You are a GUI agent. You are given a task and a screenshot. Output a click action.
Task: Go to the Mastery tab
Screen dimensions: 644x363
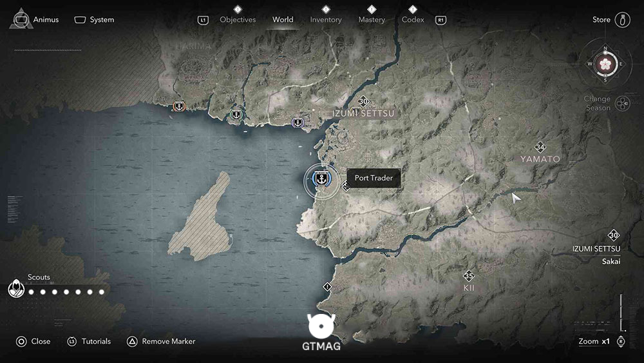click(x=372, y=20)
